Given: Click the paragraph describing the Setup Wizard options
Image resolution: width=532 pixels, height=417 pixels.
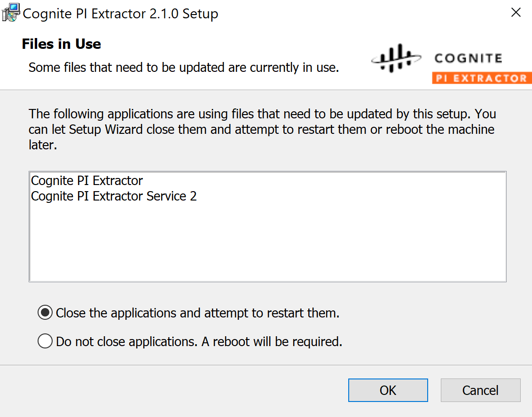Looking at the screenshot, I should coord(262,129).
